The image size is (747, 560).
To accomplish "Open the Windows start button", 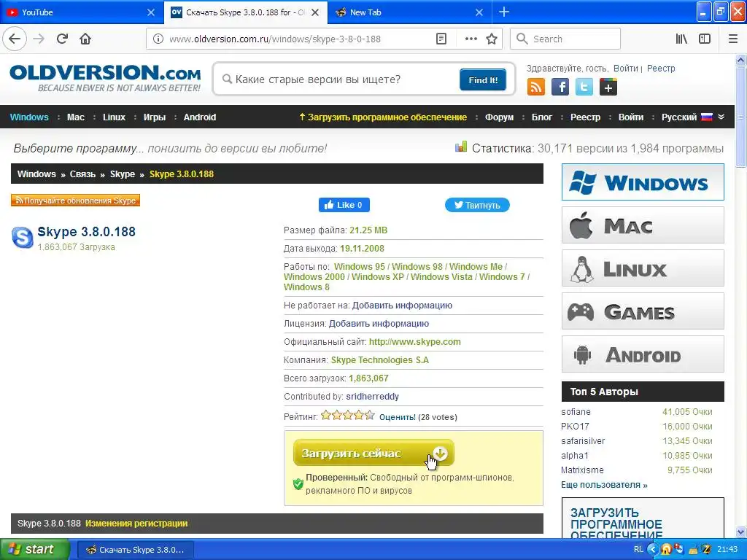I will (35, 549).
